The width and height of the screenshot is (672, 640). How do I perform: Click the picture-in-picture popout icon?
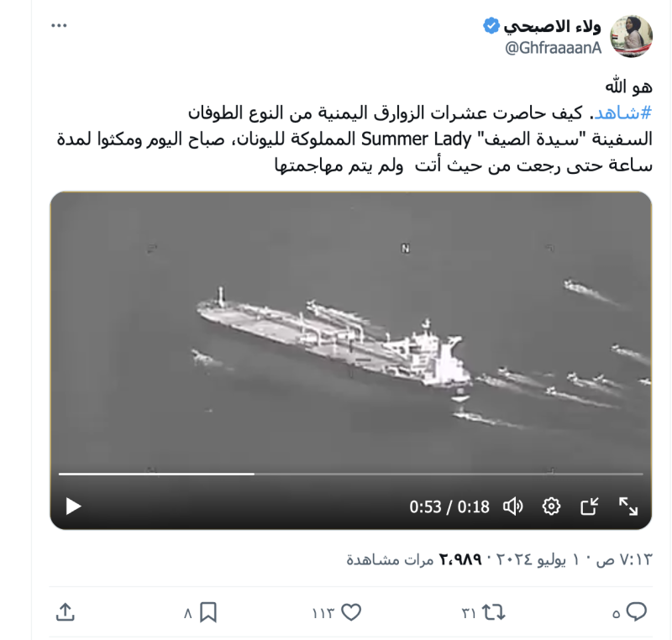(x=590, y=506)
